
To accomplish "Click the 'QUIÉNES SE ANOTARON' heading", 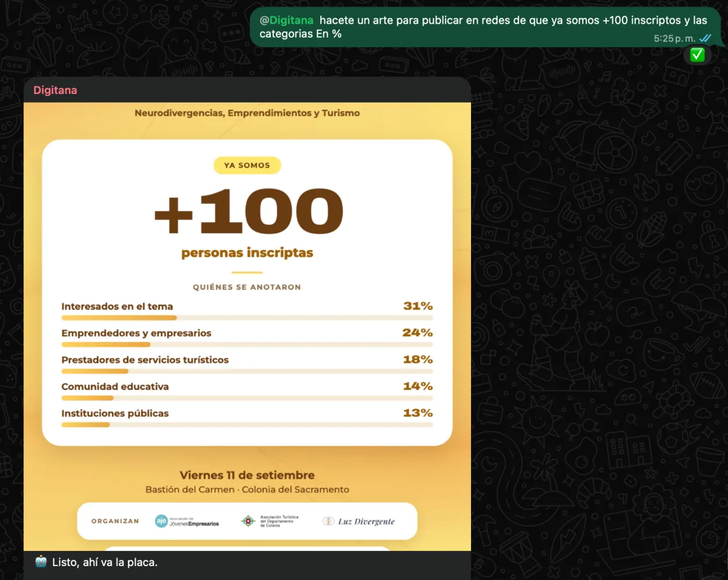I will [247, 287].
